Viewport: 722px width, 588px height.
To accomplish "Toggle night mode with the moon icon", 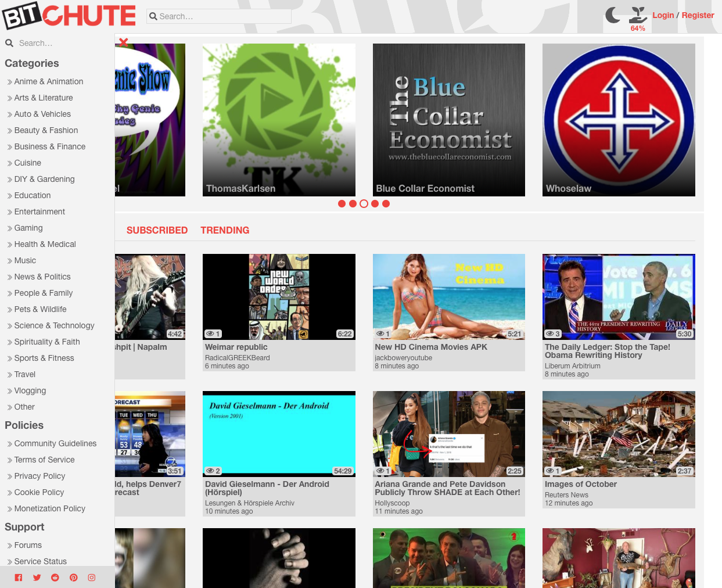I will coord(612,15).
